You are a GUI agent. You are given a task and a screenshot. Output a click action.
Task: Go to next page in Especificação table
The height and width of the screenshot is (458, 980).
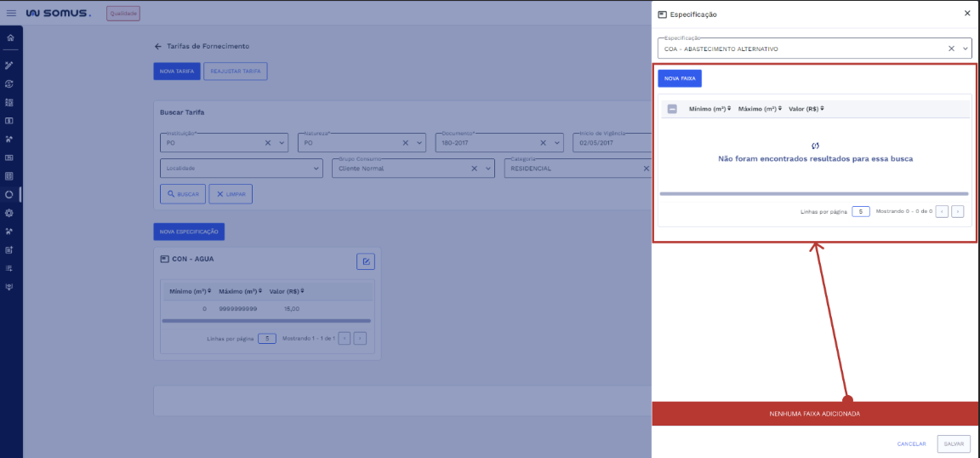click(957, 211)
